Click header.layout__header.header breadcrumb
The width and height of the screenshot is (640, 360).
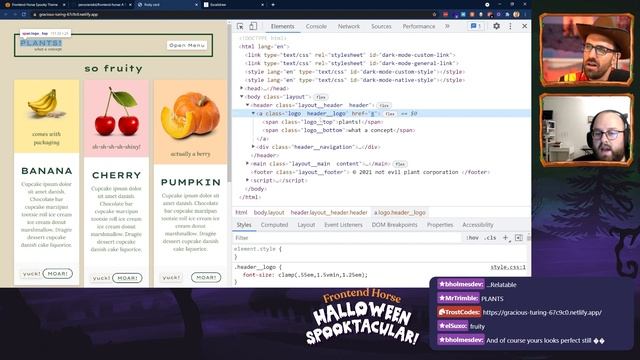[x=329, y=213]
